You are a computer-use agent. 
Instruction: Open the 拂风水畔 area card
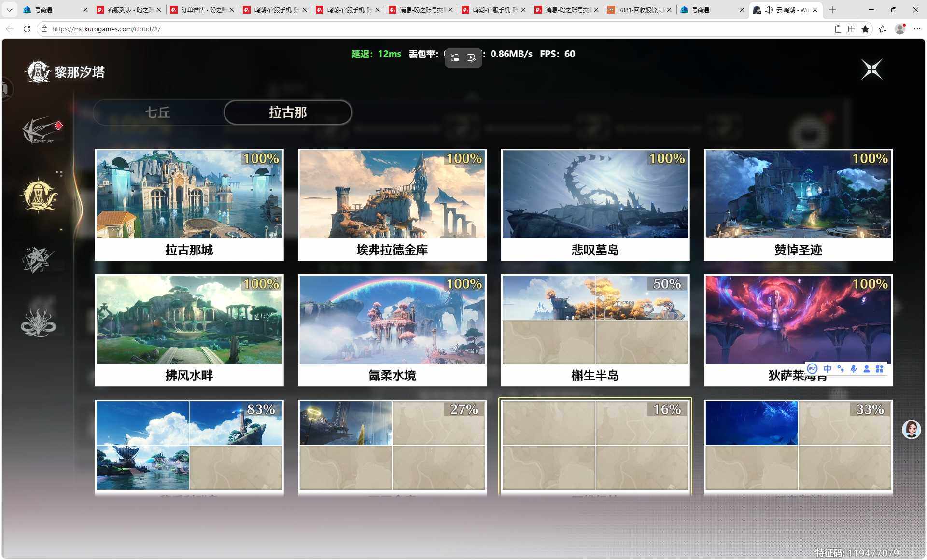tap(189, 330)
